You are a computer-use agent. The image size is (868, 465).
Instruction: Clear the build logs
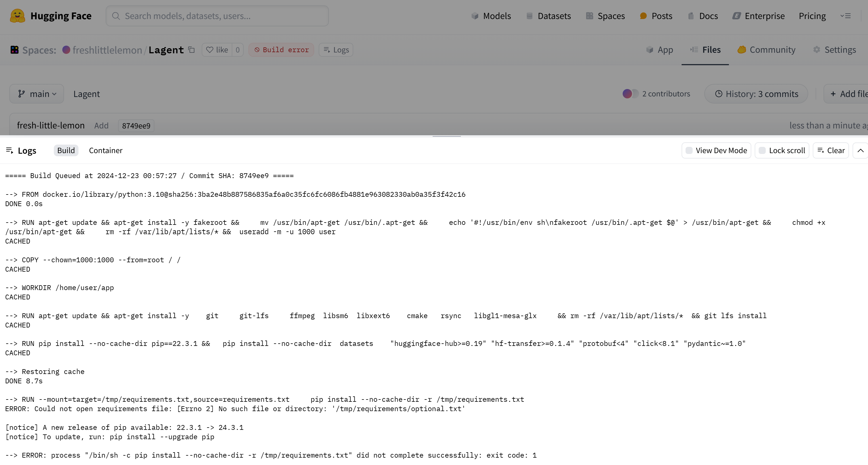pyautogui.click(x=831, y=150)
